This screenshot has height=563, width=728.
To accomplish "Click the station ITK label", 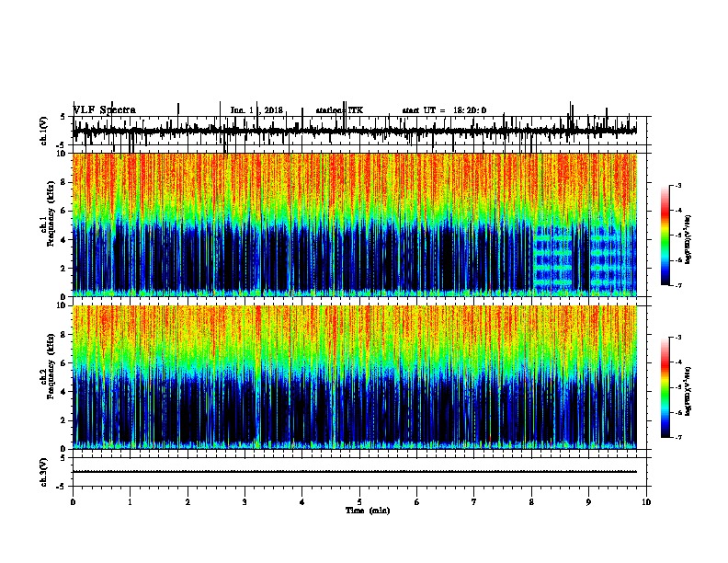I will [x=339, y=110].
